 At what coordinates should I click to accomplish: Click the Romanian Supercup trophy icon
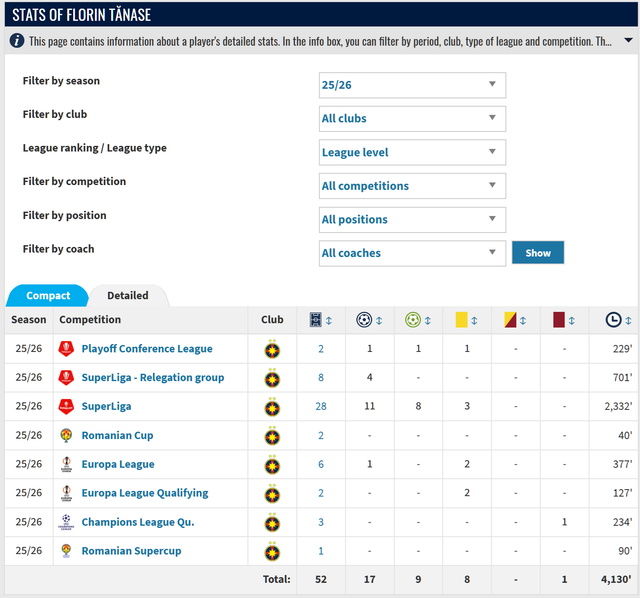click(66, 551)
